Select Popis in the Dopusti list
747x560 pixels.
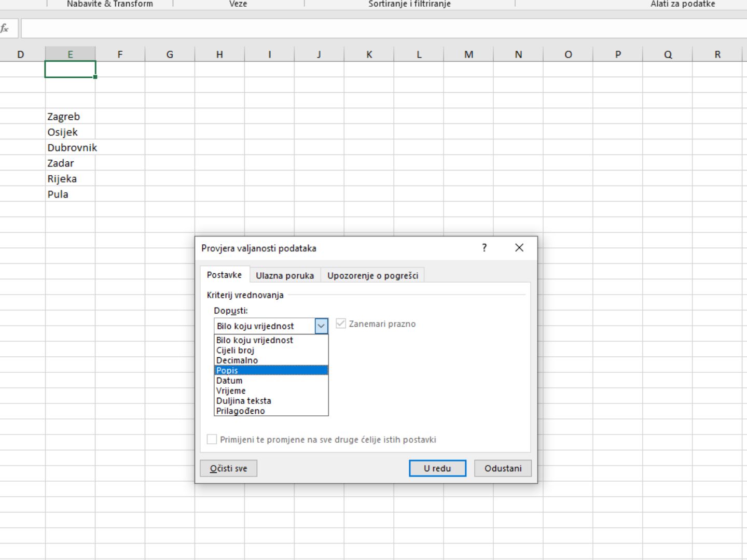(x=271, y=370)
